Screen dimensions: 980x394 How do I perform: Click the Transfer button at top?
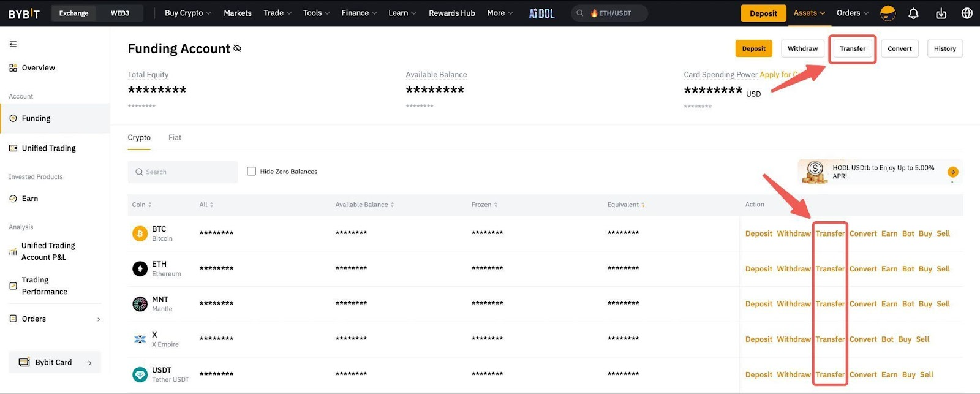[x=853, y=49]
